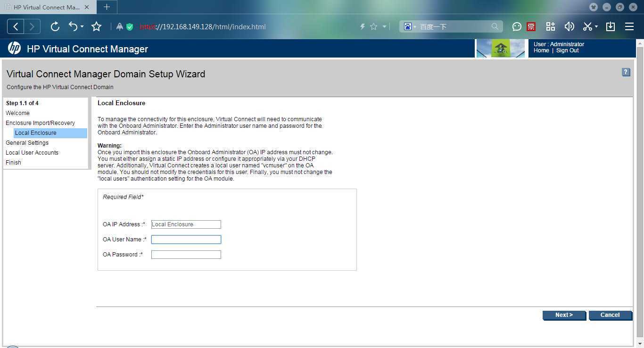Toggle the sound speaker icon

tap(569, 26)
